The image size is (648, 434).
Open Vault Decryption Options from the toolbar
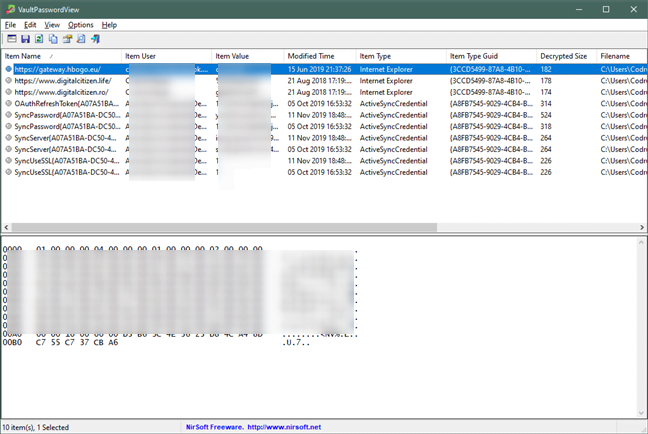pyautogui.click(x=12, y=39)
